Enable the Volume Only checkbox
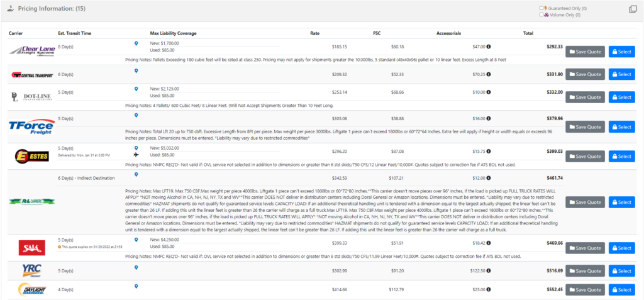The image size is (644, 300). (x=541, y=14)
